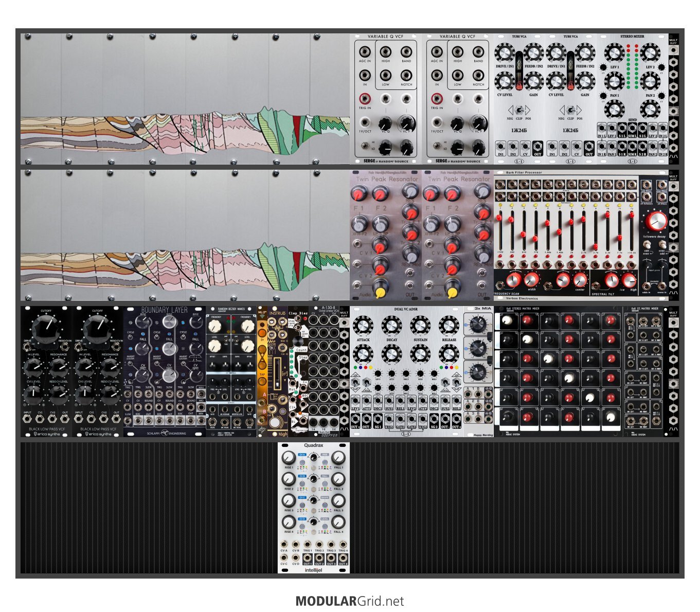Image resolution: width=700 pixels, height=612 pixels.
Task: Click leftmost RISE knob on Boundary Layer
Action: coord(143,322)
